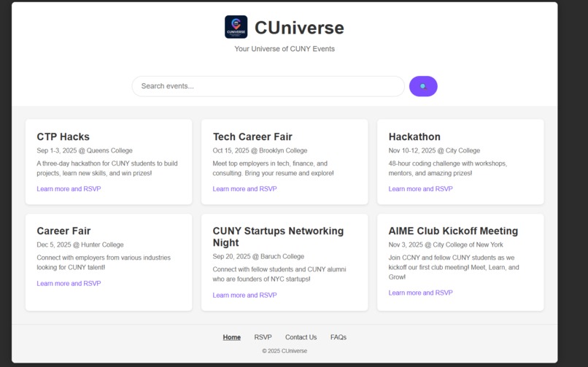This screenshot has height=367, width=588.
Task: Click the 'Your Universe of CUNY Events' tagline
Action: point(285,49)
